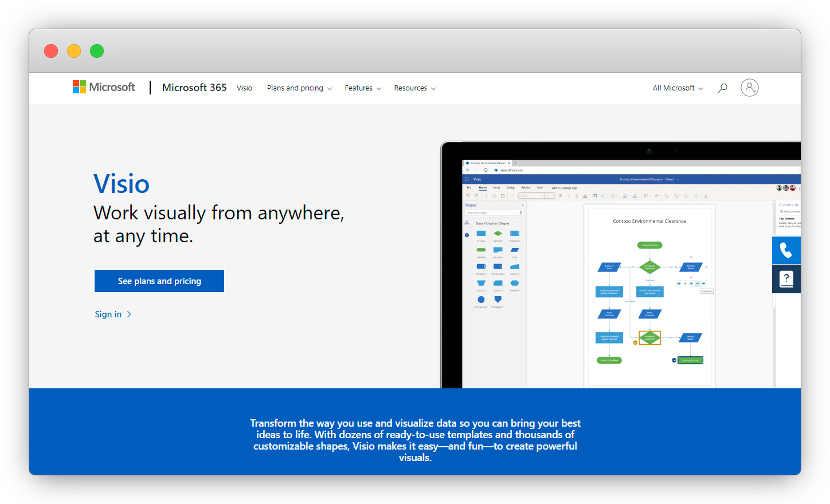This screenshot has width=830, height=504.
Task: Select the Start/End flowchart shape
Action: 481,250
